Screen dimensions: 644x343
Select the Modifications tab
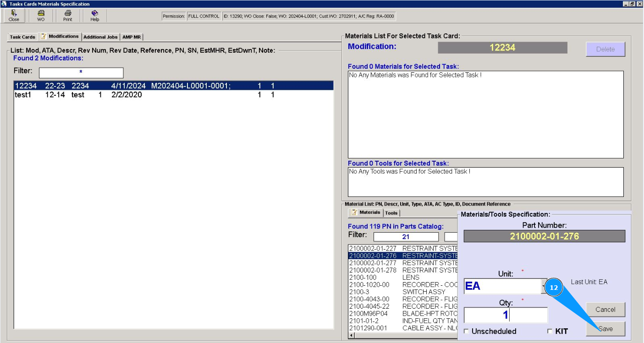pos(60,36)
